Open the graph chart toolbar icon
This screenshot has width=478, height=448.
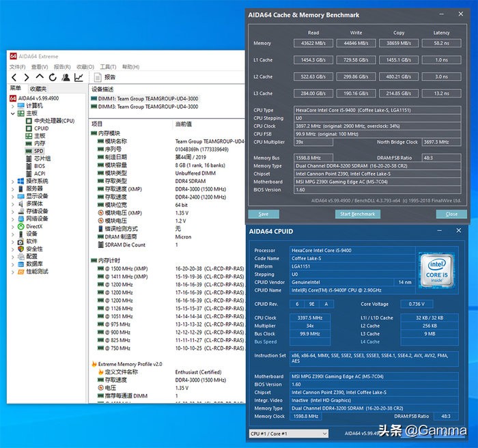[79, 77]
